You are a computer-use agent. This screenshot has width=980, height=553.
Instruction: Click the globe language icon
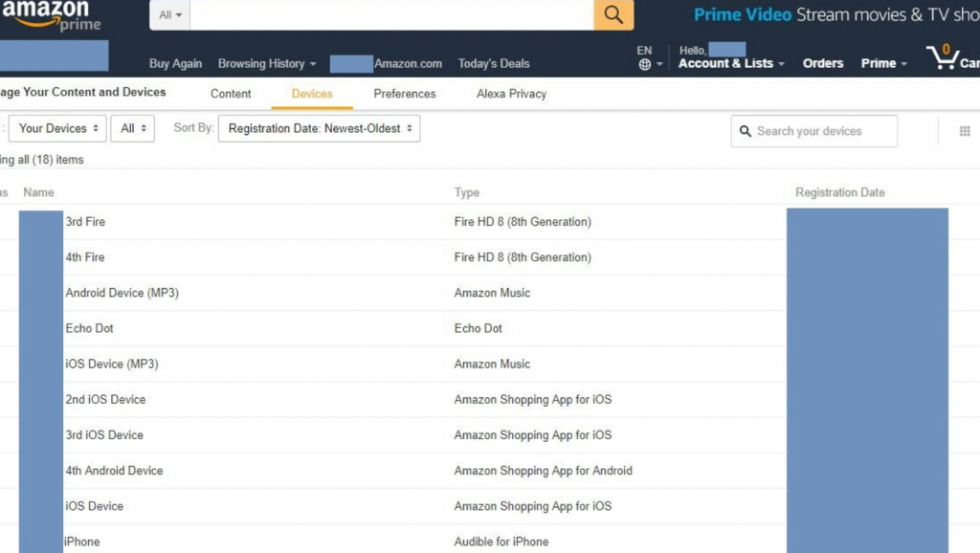(645, 64)
